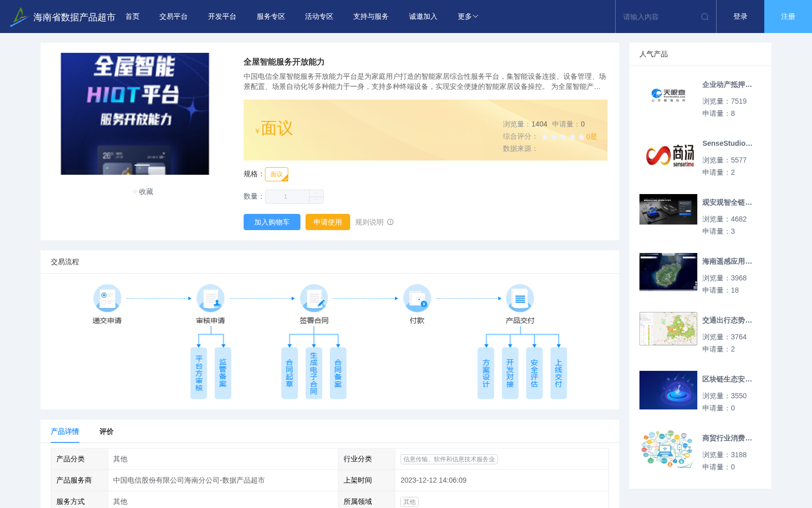Click the 审核申请 step icon
The height and width of the screenshot is (508, 812).
click(x=211, y=298)
